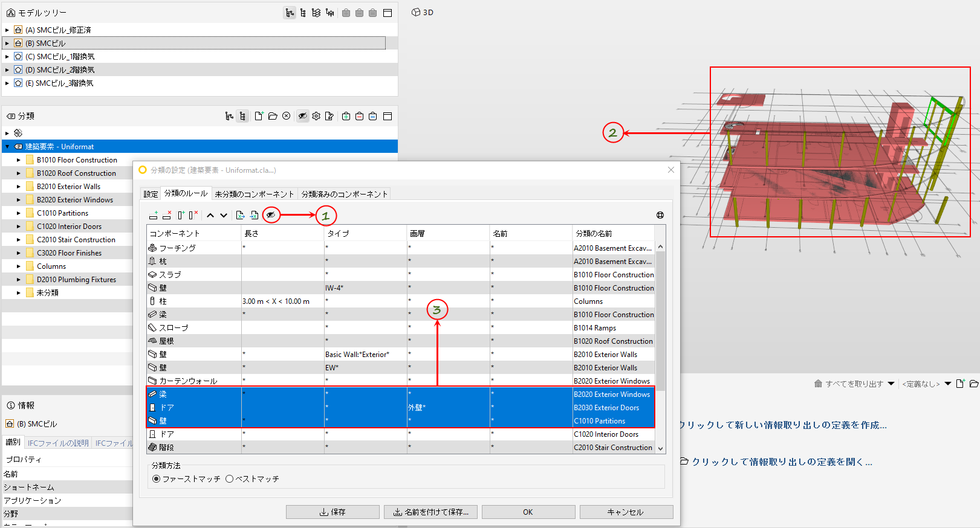Switch to 未分類のコンポーネント tab

click(x=255, y=194)
